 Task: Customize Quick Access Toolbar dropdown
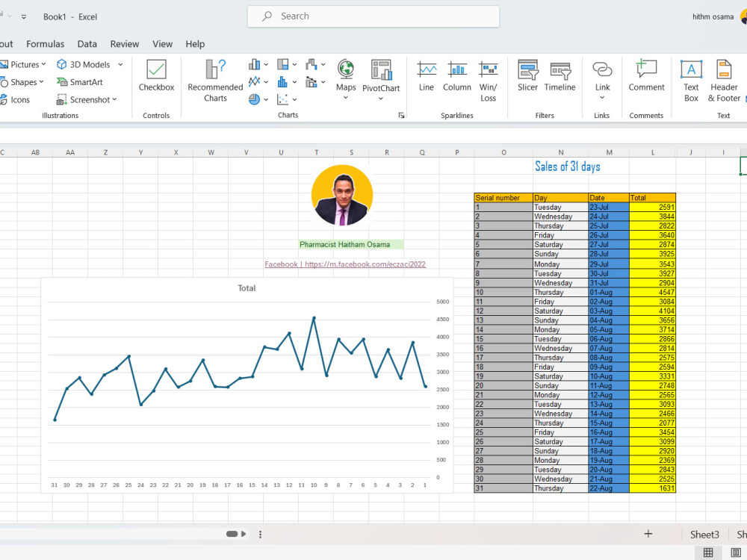pyautogui.click(x=24, y=16)
